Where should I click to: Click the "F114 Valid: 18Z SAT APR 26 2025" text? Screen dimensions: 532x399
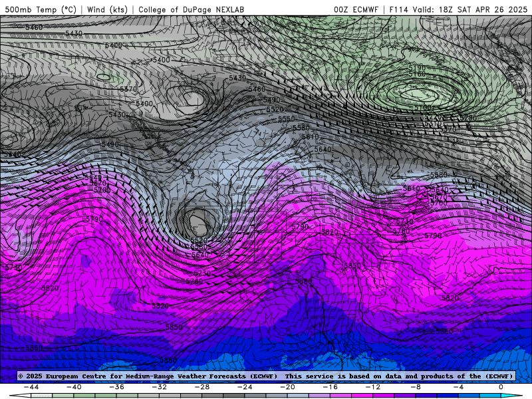pos(458,9)
